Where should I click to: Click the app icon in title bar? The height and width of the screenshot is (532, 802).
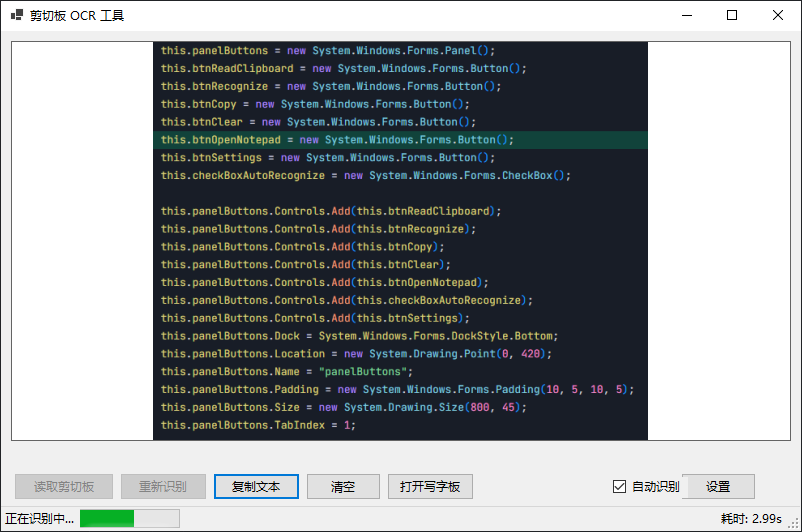point(16,16)
